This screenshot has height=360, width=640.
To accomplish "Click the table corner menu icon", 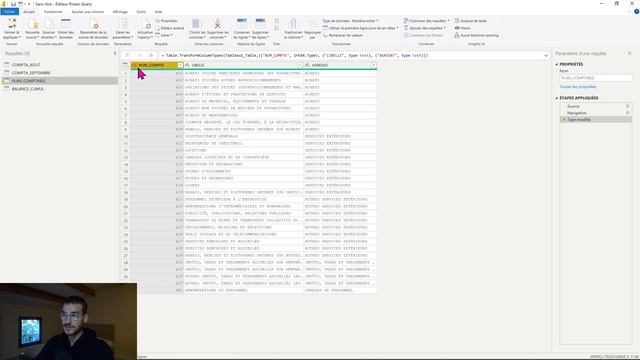I will [125, 65].
